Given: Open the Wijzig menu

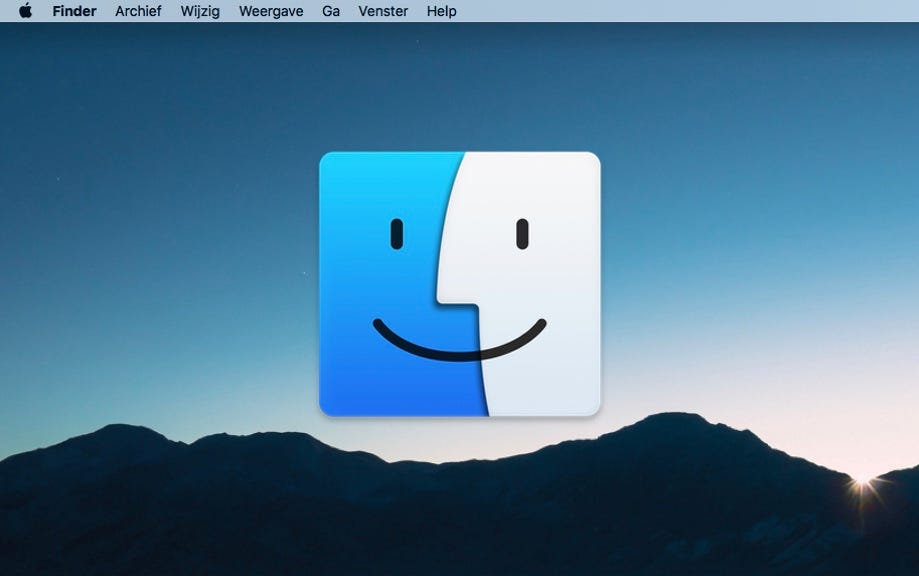Looking at the screenshot, I should coord(200,12).
